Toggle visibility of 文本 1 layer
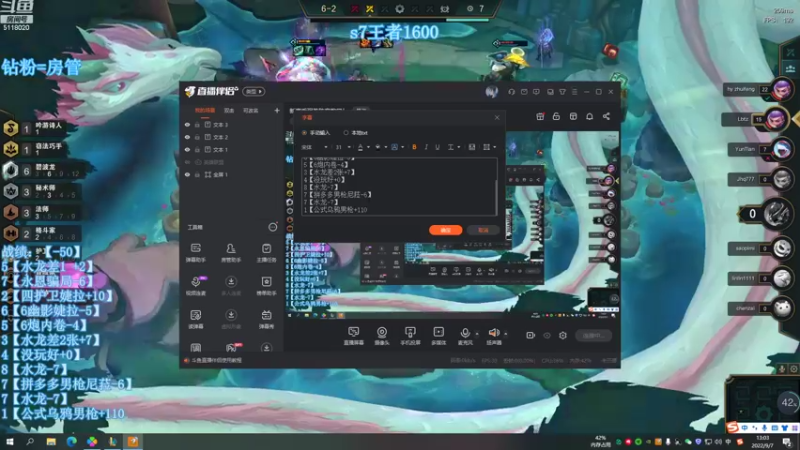This screenshot has width=800, height=450. [x=187, y=149]
